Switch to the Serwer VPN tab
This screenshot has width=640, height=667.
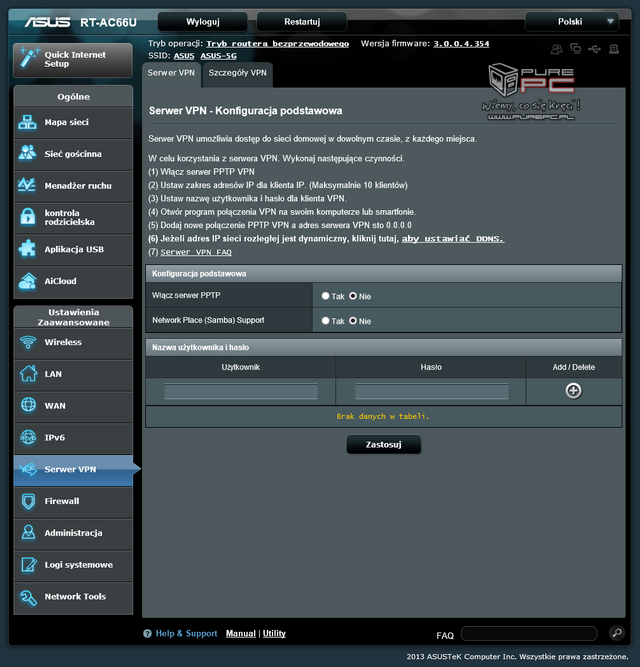pyautogui.click(x=171, y=73)
